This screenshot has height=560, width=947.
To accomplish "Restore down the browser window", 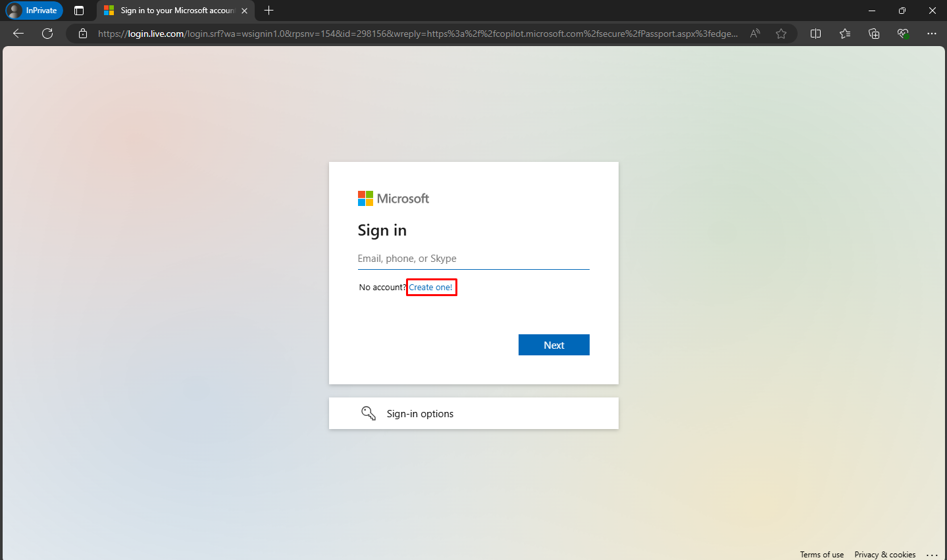I will point(902,11).
